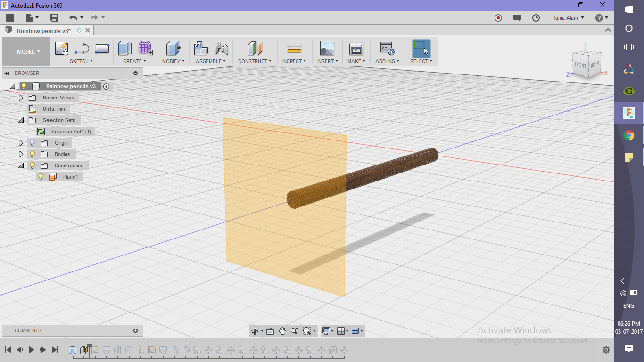644x362 pixels.
Task: Redo the last undone action
Action: tap(94, 18)
